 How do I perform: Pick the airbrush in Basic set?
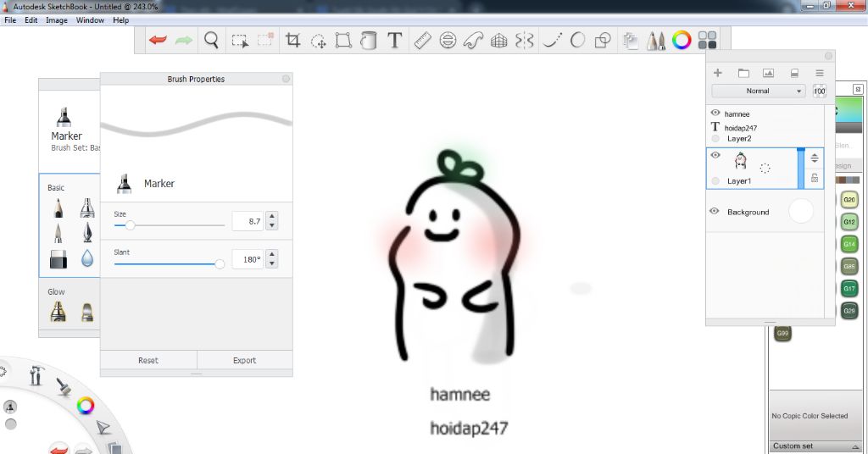click(x=87, y=208)
